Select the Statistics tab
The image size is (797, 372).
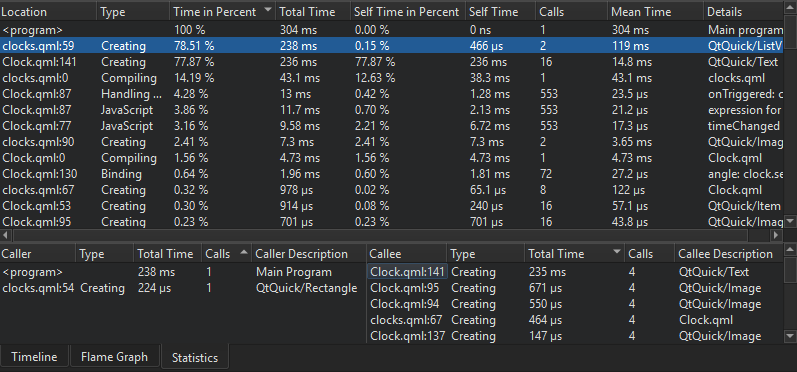point(195,357)
